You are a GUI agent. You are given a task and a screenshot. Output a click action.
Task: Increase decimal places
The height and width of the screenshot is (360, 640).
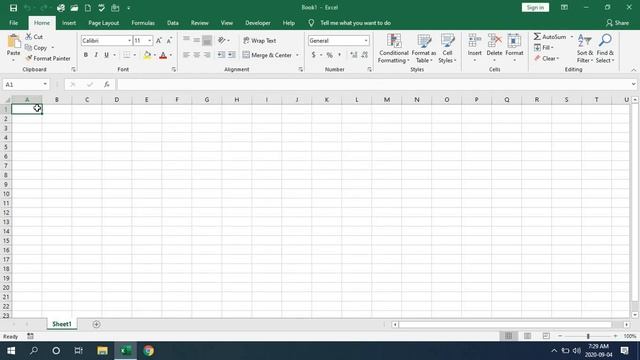(353, 55)
